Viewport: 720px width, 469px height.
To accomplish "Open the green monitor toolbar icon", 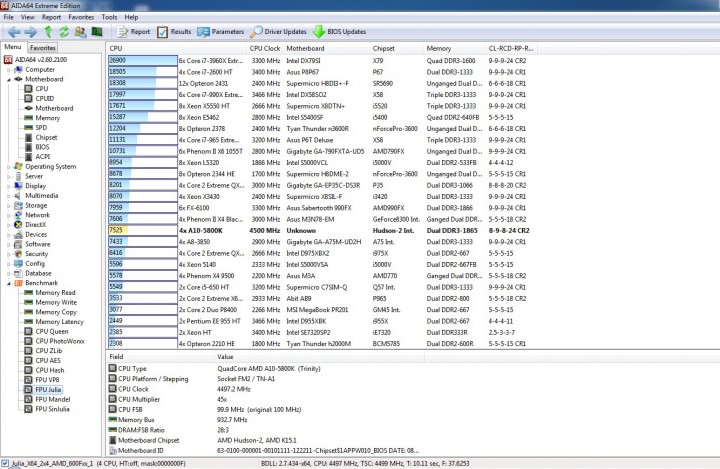I will 97,32.
